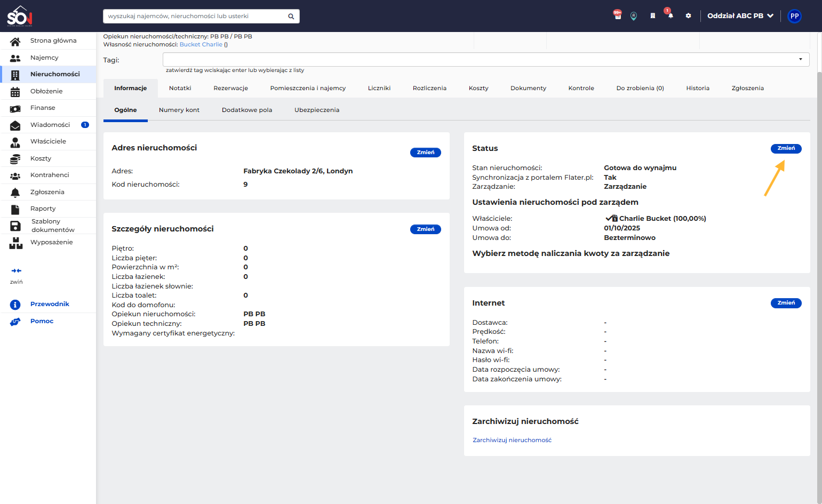
Task: Open settings via the gear icon
Action: pyautogui.click(x=688, y=16)
